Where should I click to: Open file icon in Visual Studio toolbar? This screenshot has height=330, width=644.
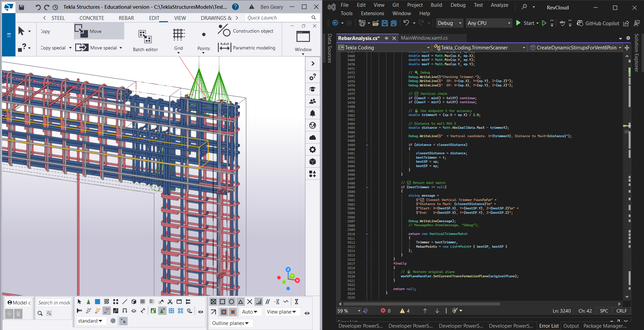[x=375, y=23]
